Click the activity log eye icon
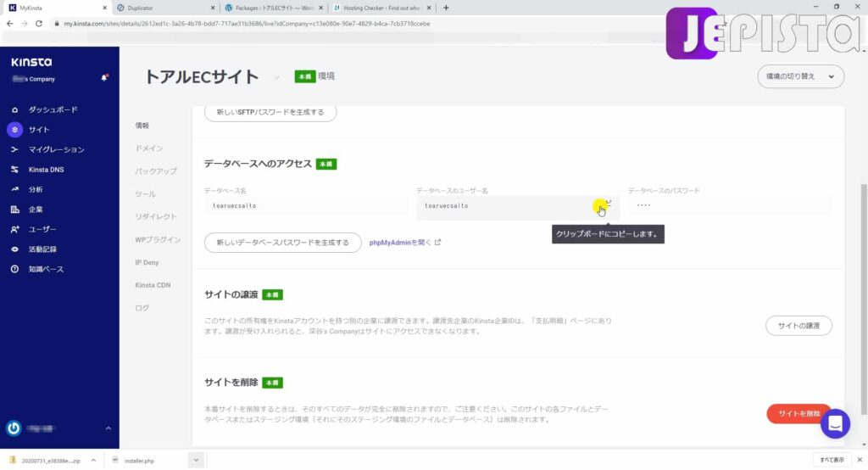Image resolution: width=868 pixels, height=470 pixels. (15, 249)
